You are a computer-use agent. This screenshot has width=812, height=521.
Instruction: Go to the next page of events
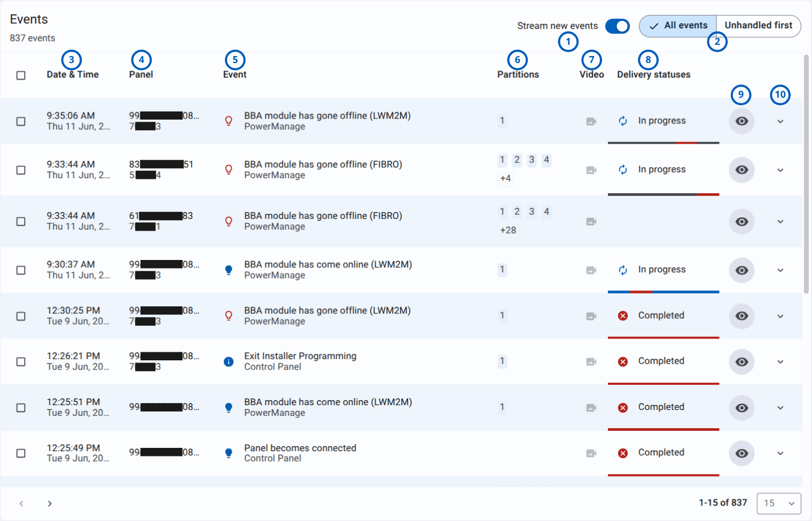pos(50,503)
